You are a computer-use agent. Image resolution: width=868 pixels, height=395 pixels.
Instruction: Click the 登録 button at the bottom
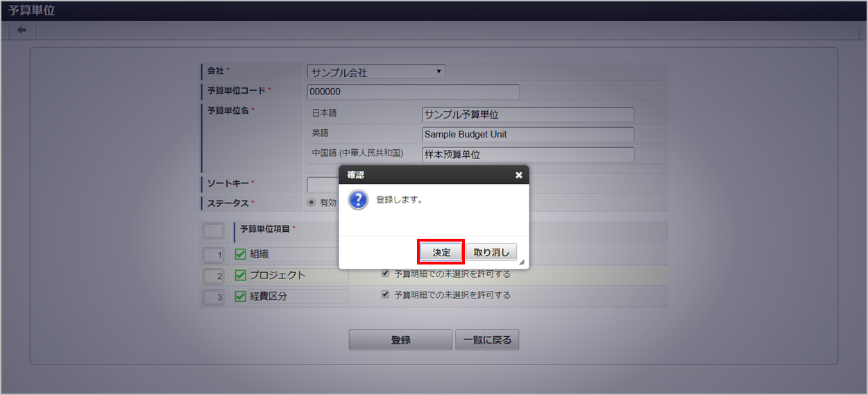[400, 340]
